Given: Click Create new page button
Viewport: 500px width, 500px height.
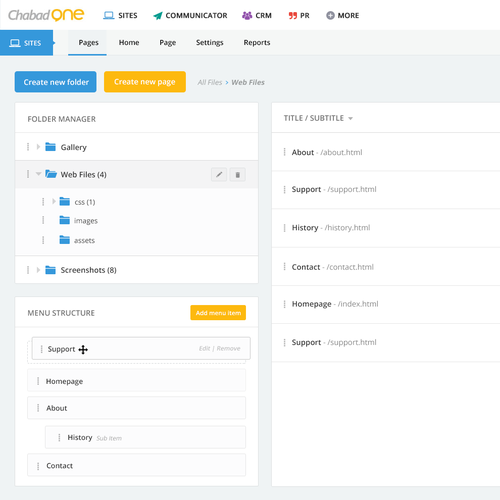Looking at the screenshot, I should pyautogui.click(x=145, y=82).
